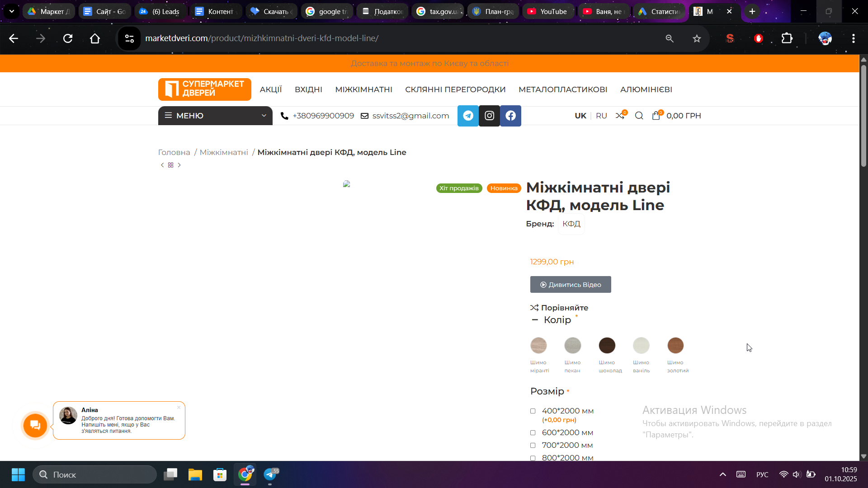Open the shopping cart icon
Image resolution: width=868 pixels, height=488 pixels.
click(656, 116)
